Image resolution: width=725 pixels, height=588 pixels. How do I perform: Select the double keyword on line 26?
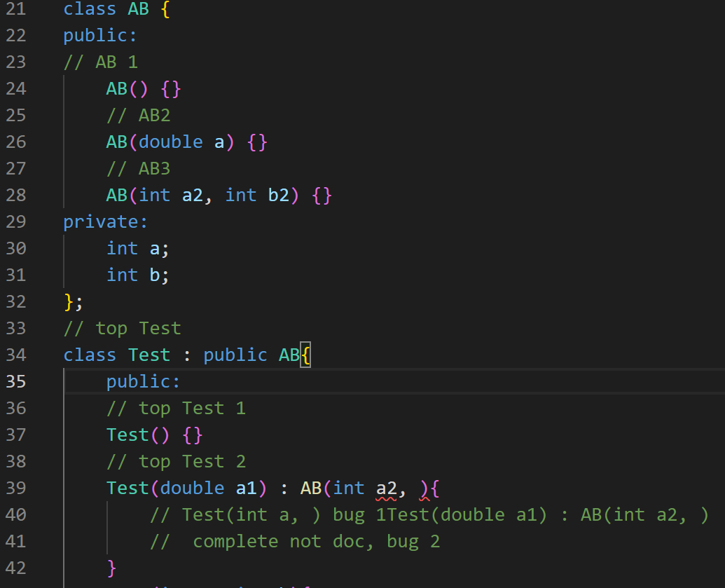point(170,142)
